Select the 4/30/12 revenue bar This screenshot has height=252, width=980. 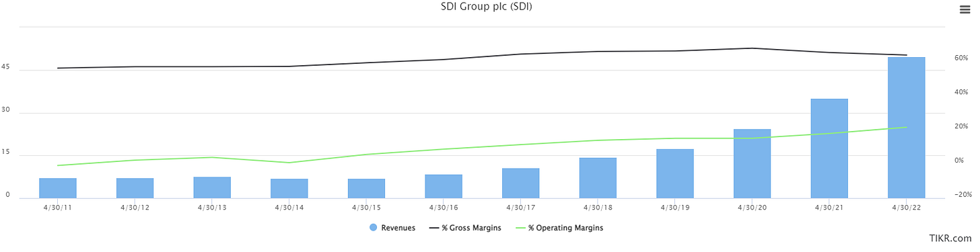135,188
